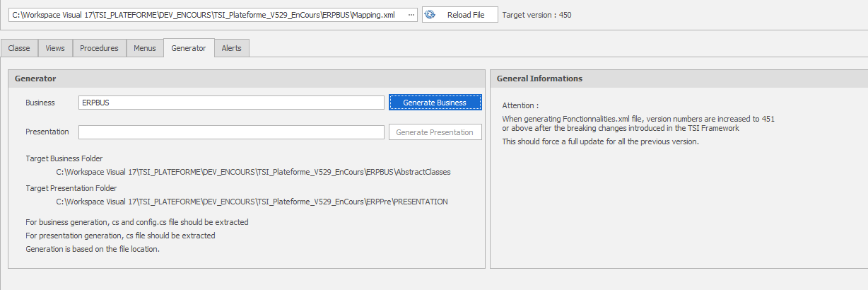This screenshot has width=868, height=290.
Task: Click the General Informations panel header
Action: point(679,79)
